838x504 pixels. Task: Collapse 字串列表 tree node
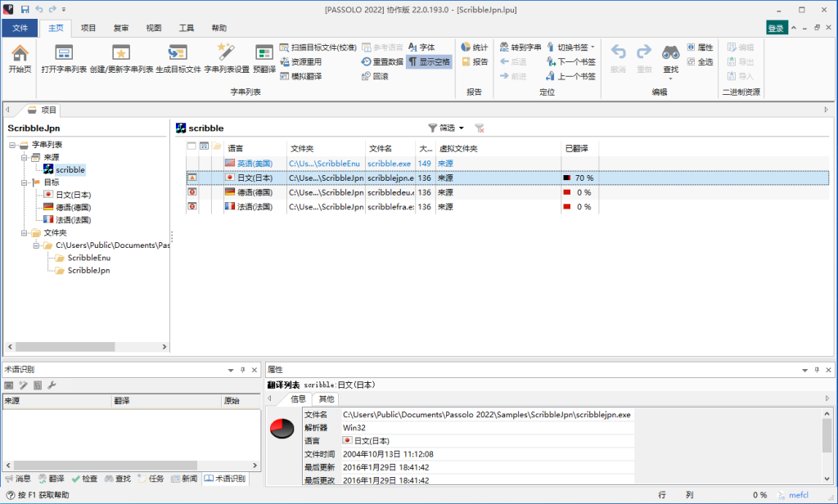tap(11, 145)
